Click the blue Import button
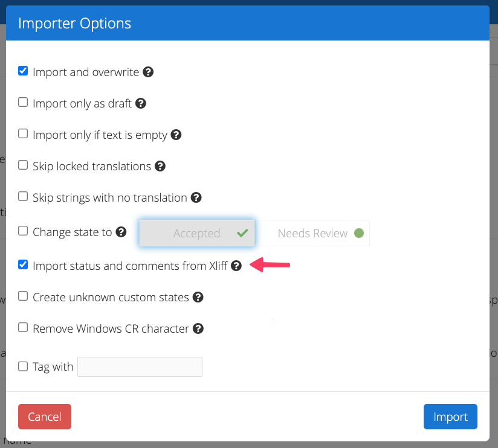Screen dimensions: 498x448 pos(450,417)
